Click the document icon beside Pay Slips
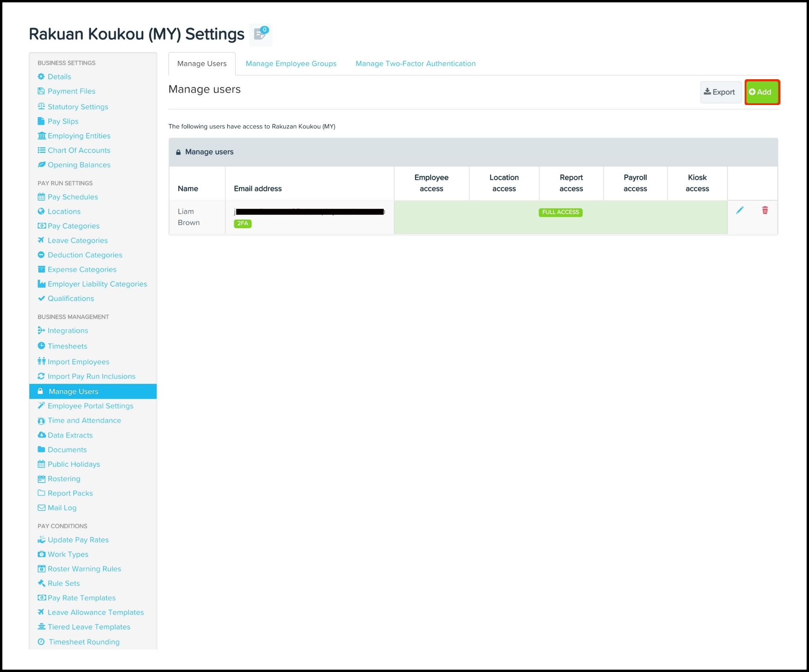This screenshot has height=672, width=809. click(x=41, y=121)
